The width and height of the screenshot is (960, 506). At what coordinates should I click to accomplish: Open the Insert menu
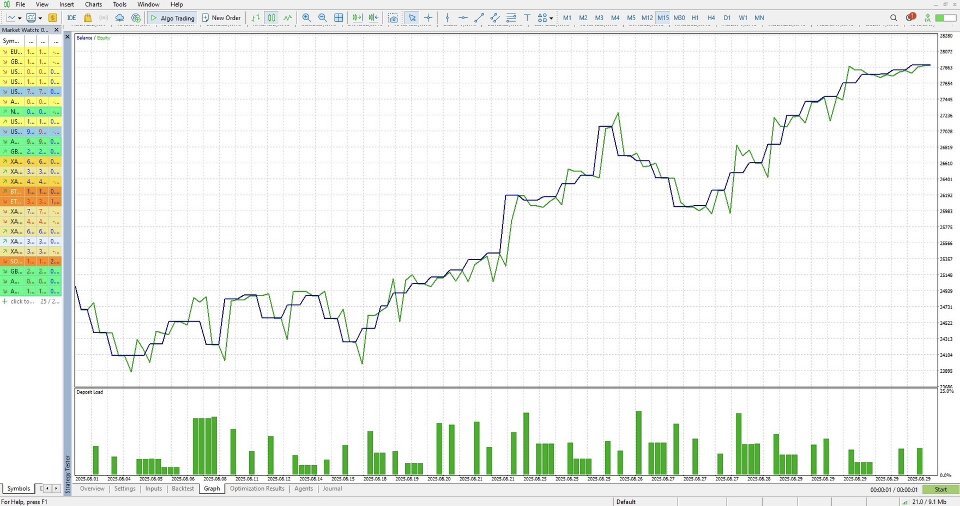[67, 4]
